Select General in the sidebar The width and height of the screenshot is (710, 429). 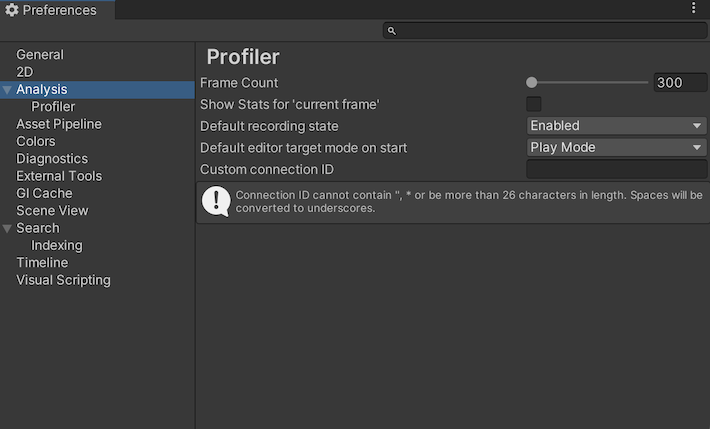(40, 55)
